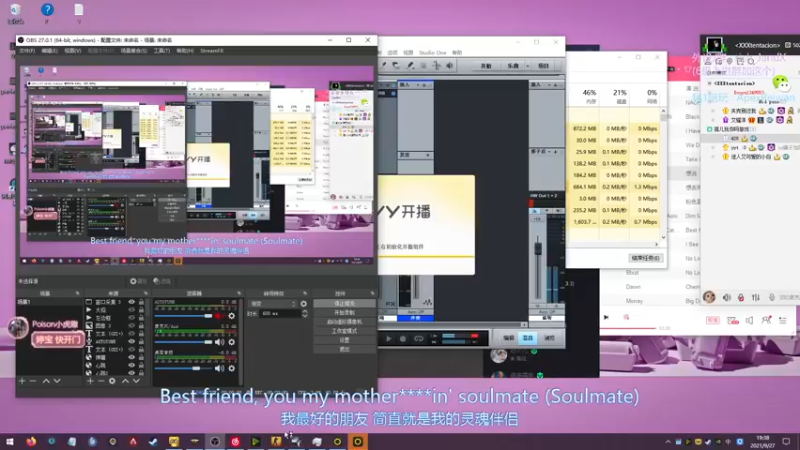
Task: Enable 工作室模式 in OBS controls
Action: tap(344, 331)
